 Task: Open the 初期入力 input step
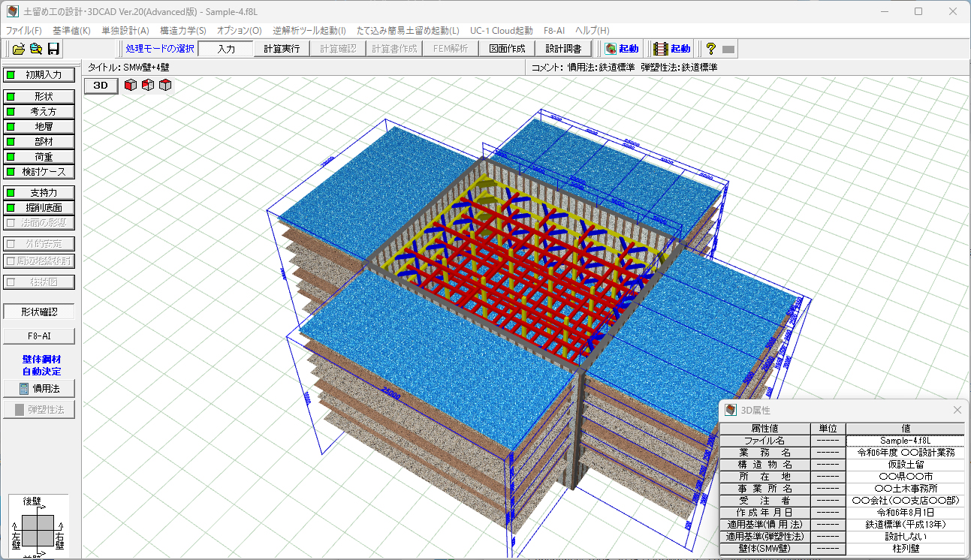[x=39, y=75]
